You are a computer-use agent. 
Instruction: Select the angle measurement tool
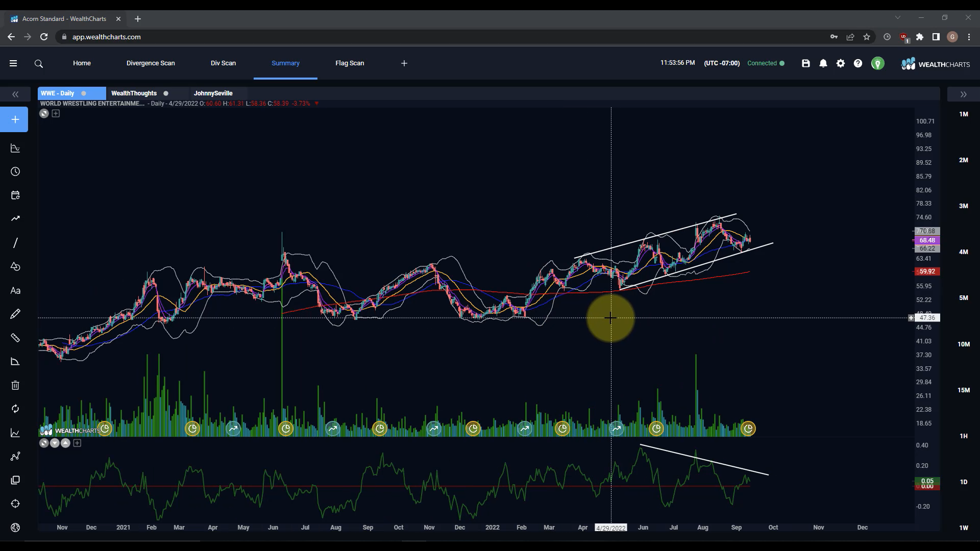tap(15, 362)
